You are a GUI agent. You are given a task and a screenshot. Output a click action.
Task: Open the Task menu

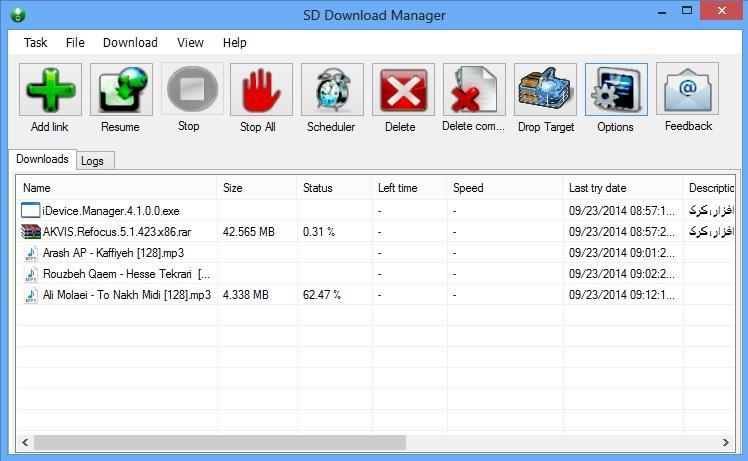click(x=36, y=43)
